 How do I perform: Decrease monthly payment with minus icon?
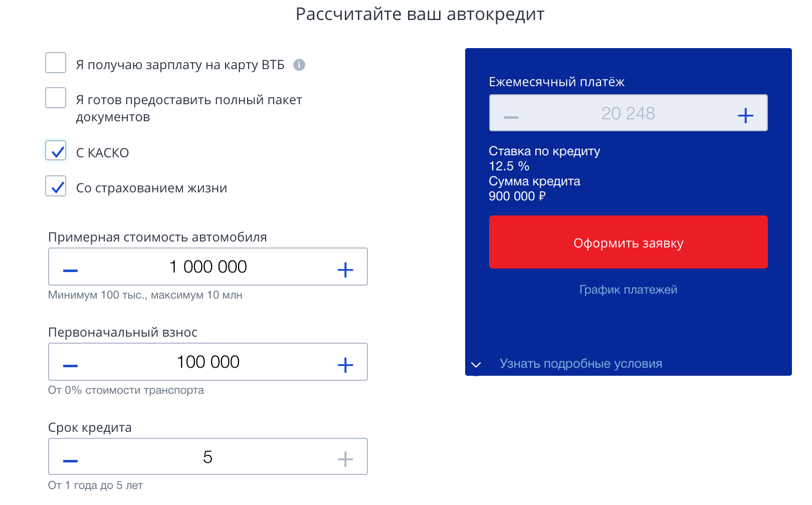(511, 117)
